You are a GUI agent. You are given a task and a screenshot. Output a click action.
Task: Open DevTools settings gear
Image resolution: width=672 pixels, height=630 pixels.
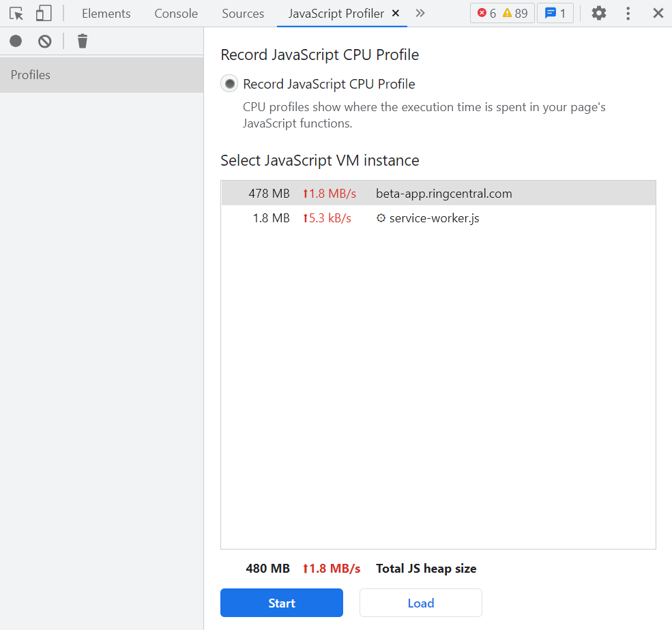pyautogui.click(x=598, y=13)
